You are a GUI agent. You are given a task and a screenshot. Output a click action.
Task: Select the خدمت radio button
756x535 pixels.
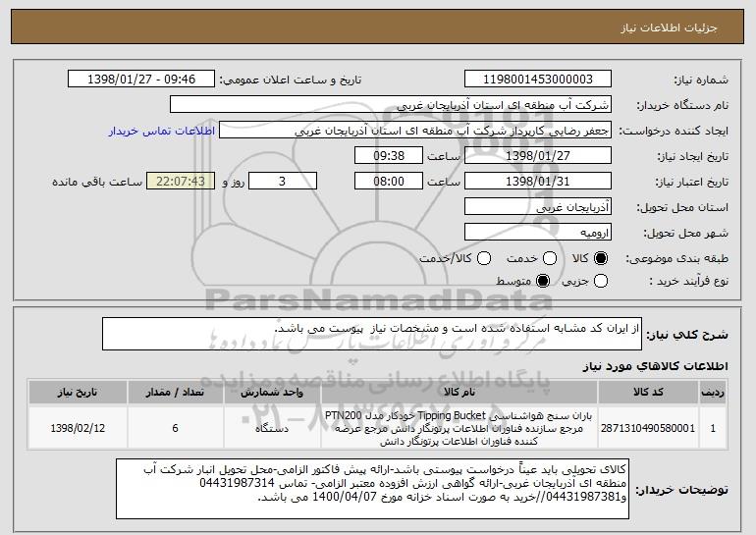(550, 259)
